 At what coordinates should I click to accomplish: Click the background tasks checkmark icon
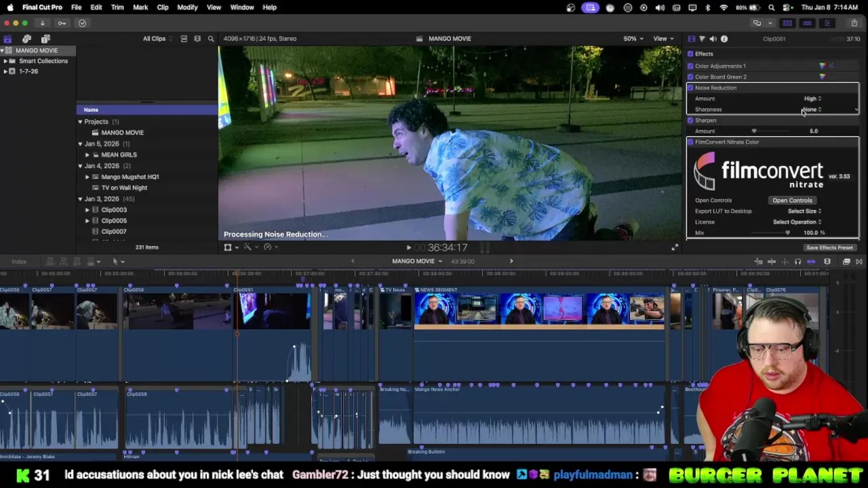pyautogui.click(x=82, y=23)
